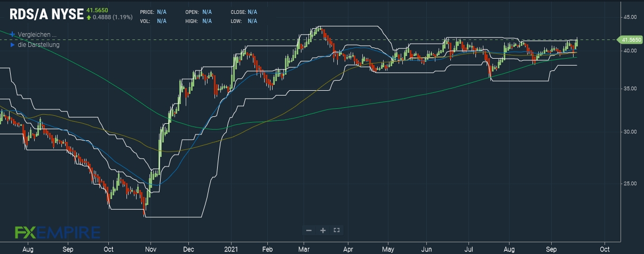The width and height of the screenshot is (644, 254).
Task: Click the CLOSE: N/A readout
Action: [244, 12]
